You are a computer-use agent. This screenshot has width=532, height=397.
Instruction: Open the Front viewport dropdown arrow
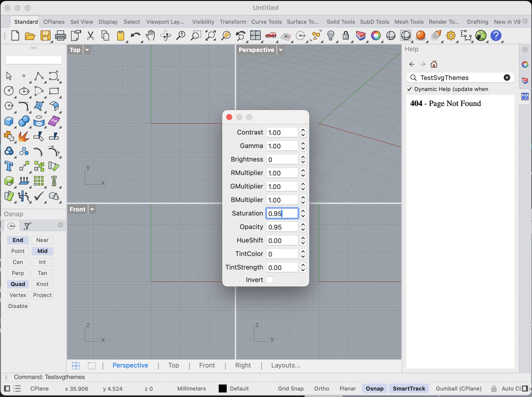click(x=92, y=209)
